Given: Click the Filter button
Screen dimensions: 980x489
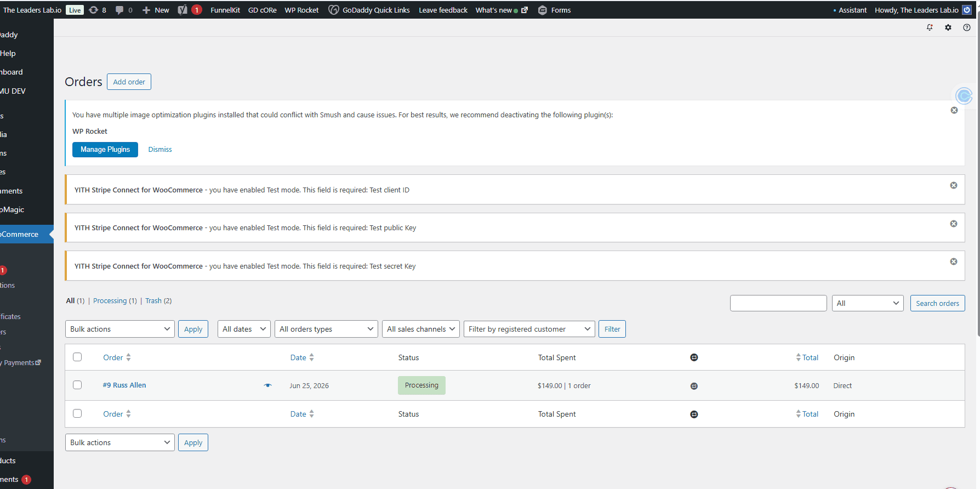Looking at the screenshot, I should (612, 329).
